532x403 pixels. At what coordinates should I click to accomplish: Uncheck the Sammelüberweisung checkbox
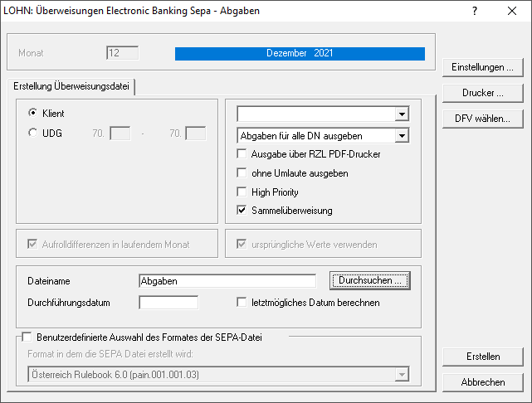pos(242,211)
